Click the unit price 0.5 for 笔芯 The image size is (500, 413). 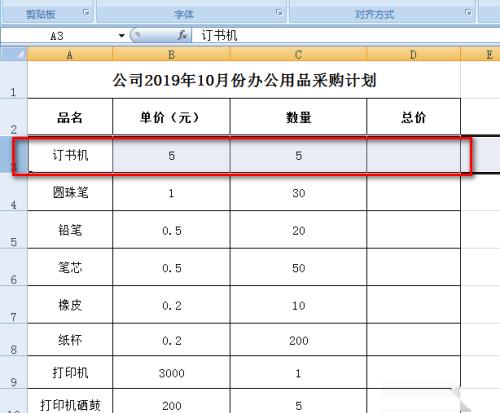pyautogui.click(x=171, y=268)
